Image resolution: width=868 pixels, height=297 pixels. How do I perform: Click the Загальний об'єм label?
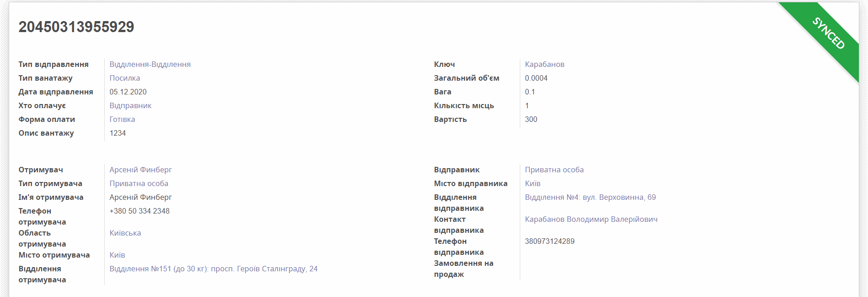pos(467,78)
